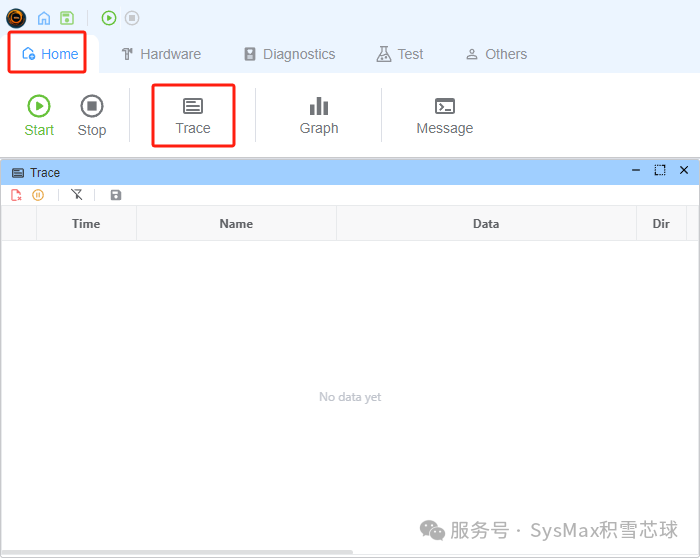The width and height of the screenshot is (700, 558).
Task: Open the Test tab
Action: 400,54
